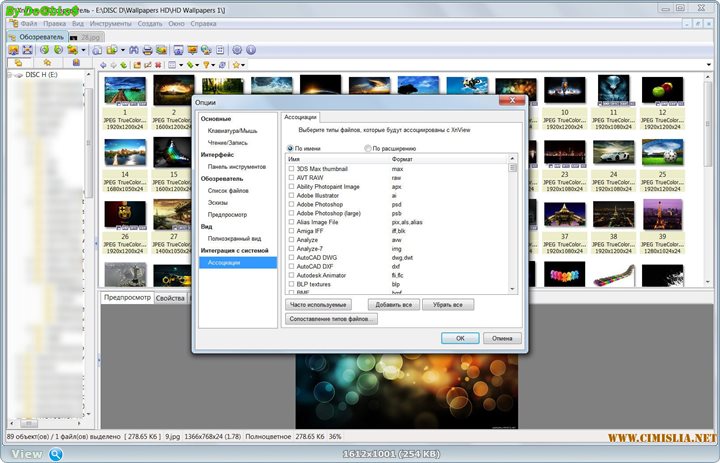This screenshot has height=463, width=720.
Task: Select the 'По расширению' radio button
Action: coord(368,148)
